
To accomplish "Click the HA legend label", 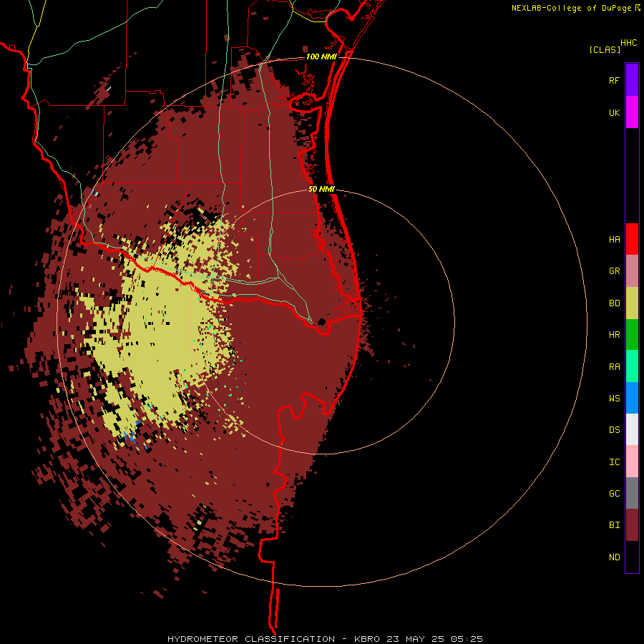I will point(614,240).
